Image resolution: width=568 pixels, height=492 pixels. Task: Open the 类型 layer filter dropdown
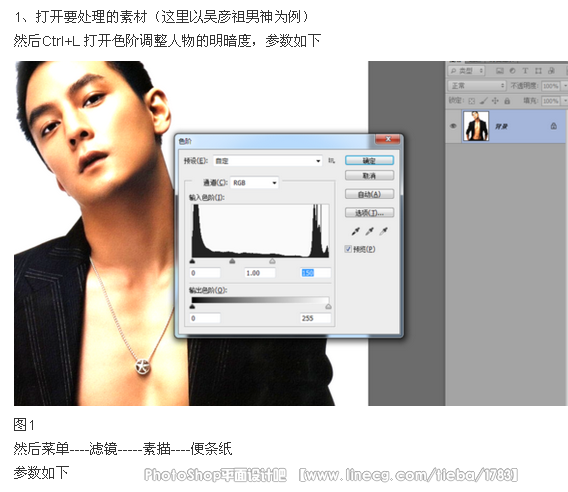tap(466, 71)
